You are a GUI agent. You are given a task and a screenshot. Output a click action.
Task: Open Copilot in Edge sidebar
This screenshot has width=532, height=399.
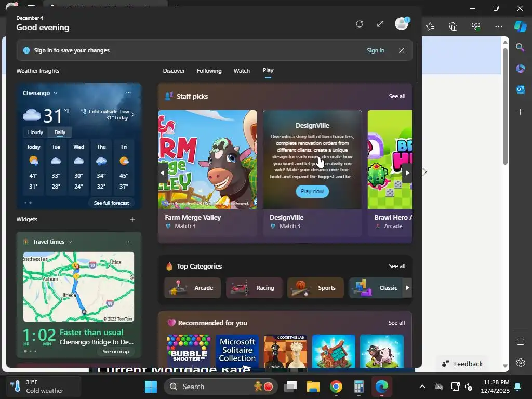click(x=521, y=26)
